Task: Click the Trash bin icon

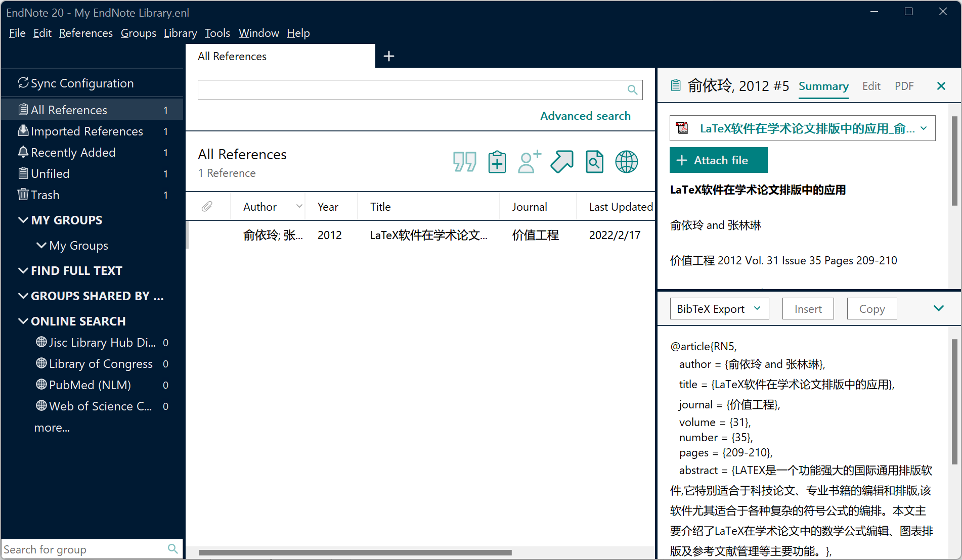Action: pos(23,195)
